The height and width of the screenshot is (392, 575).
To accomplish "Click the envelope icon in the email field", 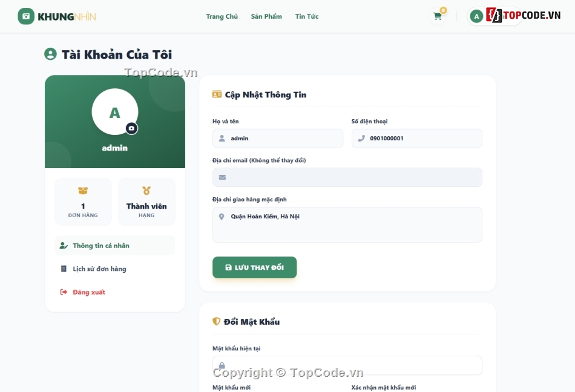I will [x=222, y=177].
